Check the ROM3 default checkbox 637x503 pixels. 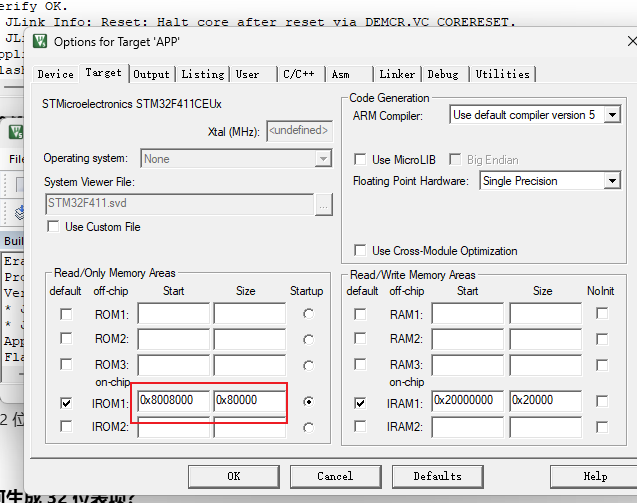coord(66,364)
